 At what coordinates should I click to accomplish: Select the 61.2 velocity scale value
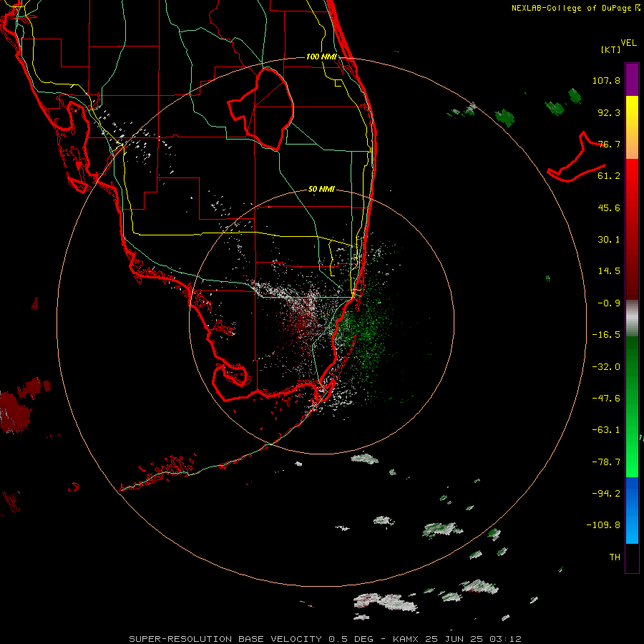[609, 176]
